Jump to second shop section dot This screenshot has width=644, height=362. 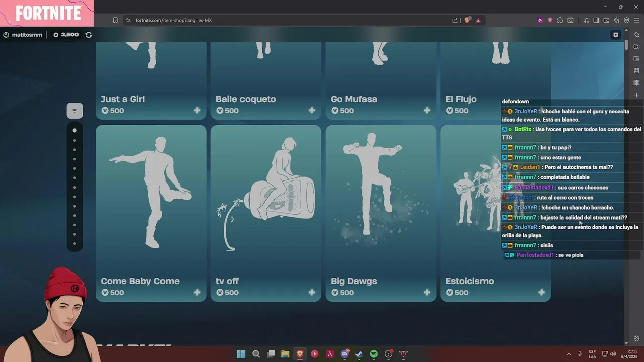point(74,140)
